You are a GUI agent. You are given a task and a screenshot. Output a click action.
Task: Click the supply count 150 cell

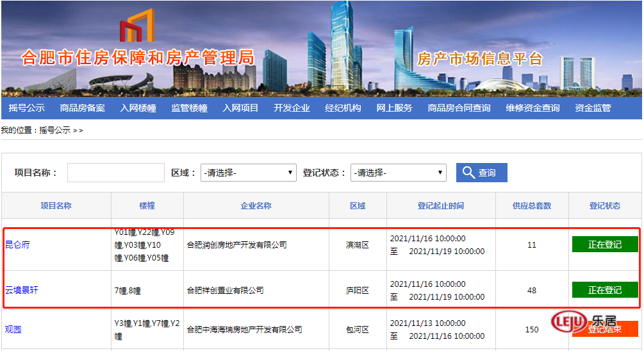532,330
